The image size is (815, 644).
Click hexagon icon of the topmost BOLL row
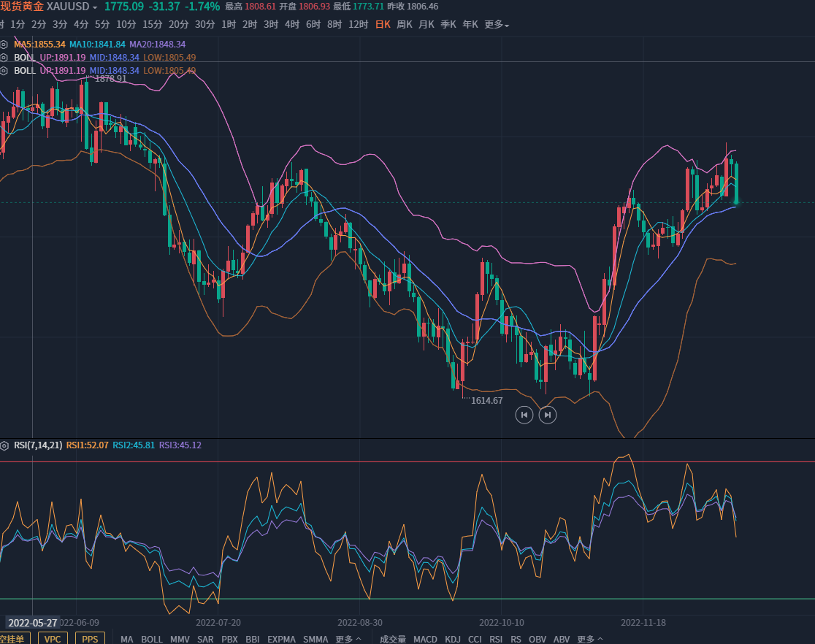click(x=4, y=58)
